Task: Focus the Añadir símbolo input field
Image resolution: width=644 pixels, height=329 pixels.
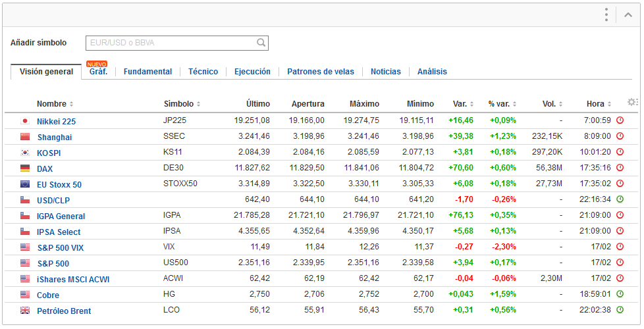Action: pyautogui.click(x=177, y=43)
